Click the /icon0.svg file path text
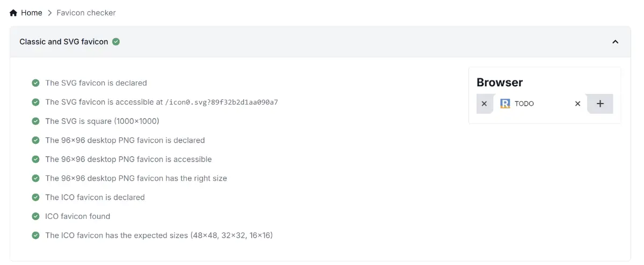 pos(221,102)
